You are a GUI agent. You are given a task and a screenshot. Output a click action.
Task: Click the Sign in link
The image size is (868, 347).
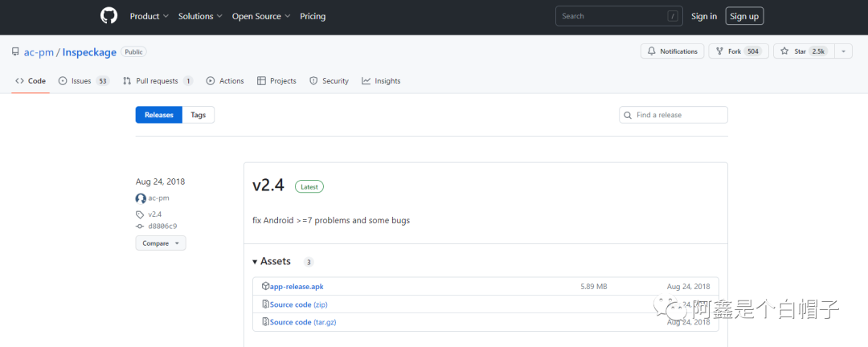pos(703,16)
